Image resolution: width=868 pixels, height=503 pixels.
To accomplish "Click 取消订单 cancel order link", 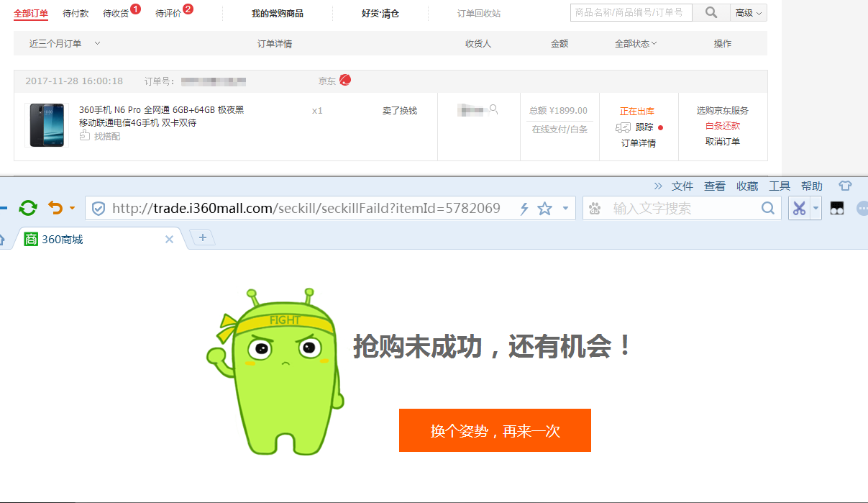I will [723, 141].
